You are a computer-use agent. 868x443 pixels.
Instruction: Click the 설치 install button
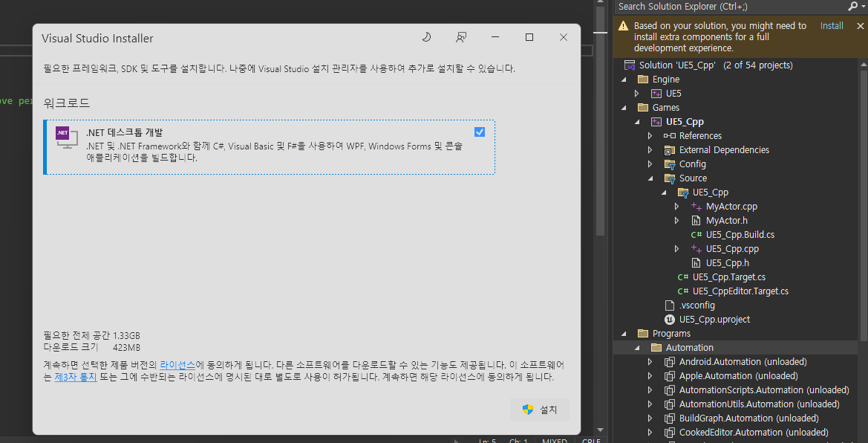click(540, 410)
